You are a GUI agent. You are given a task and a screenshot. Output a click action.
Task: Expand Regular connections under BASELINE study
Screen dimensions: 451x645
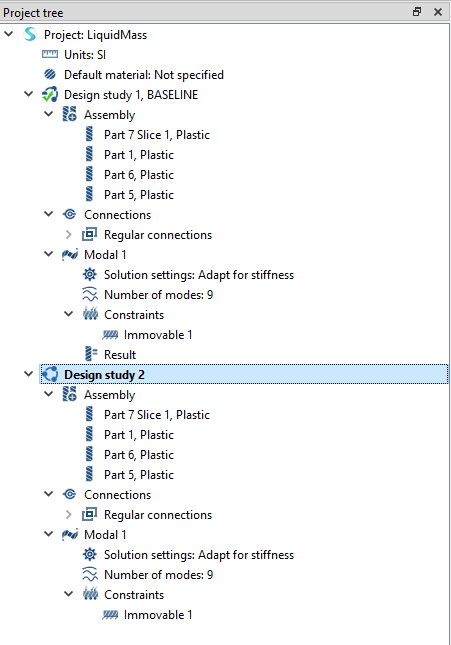click(69, 234)
